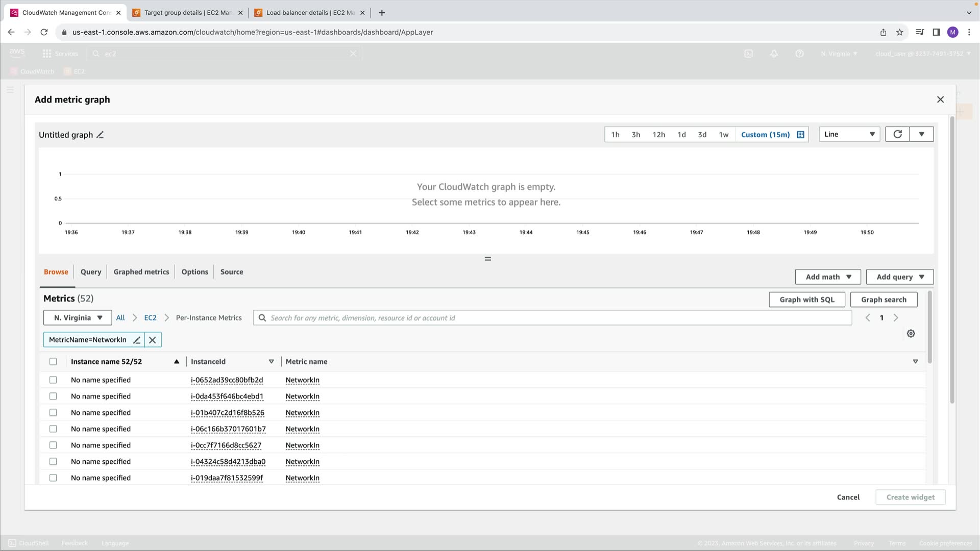This screenshot has width=980, height=551.
Task: Check the box for instance i-0652ad39cc80bfb2d
Action: tap(53, 380)
